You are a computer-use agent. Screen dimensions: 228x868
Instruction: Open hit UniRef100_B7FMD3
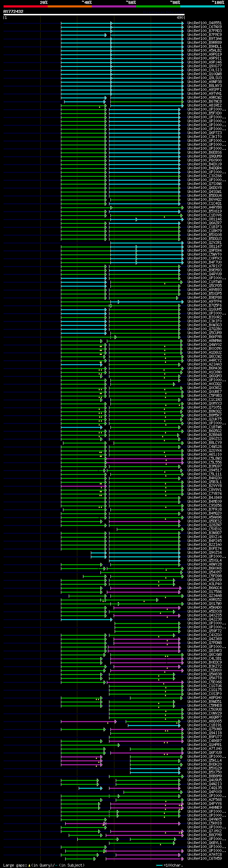click(x=204, y=31)
